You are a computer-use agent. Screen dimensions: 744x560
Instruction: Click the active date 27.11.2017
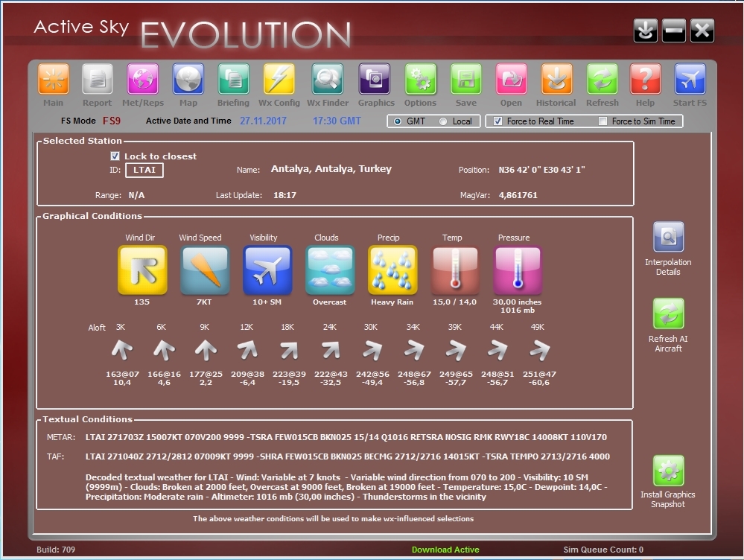pos(263,121)
